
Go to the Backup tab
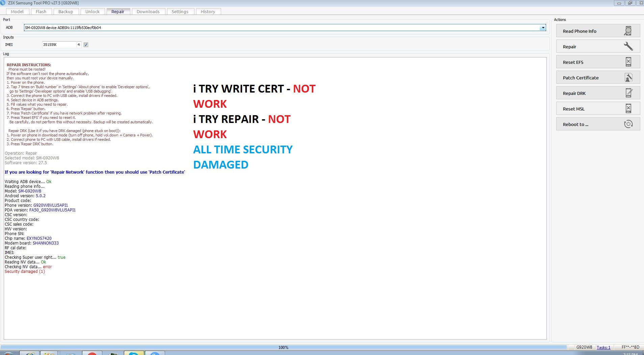click(65, 11)
